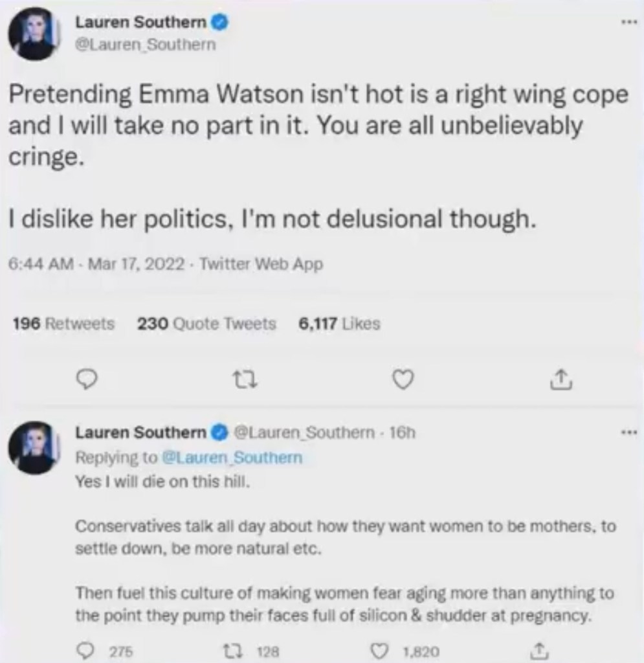View the 6,117 Likes list
The width and height of the screenshot is (644, 663).
[x=339, y=323]
